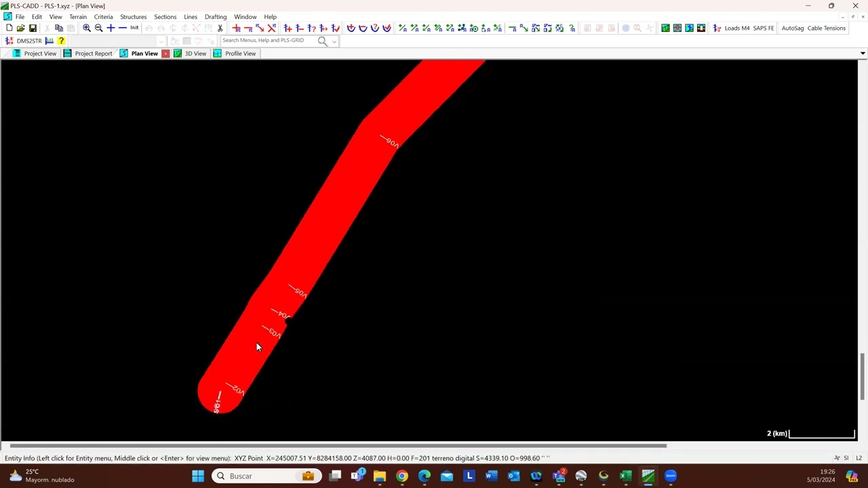Click the last terrain view icon
This screenshot has width=868, height=488.
[x=701, y=28]
